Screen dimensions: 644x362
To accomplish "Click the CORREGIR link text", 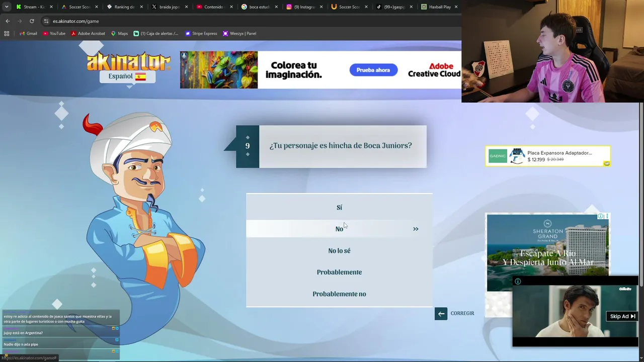I will click(462, 313).
